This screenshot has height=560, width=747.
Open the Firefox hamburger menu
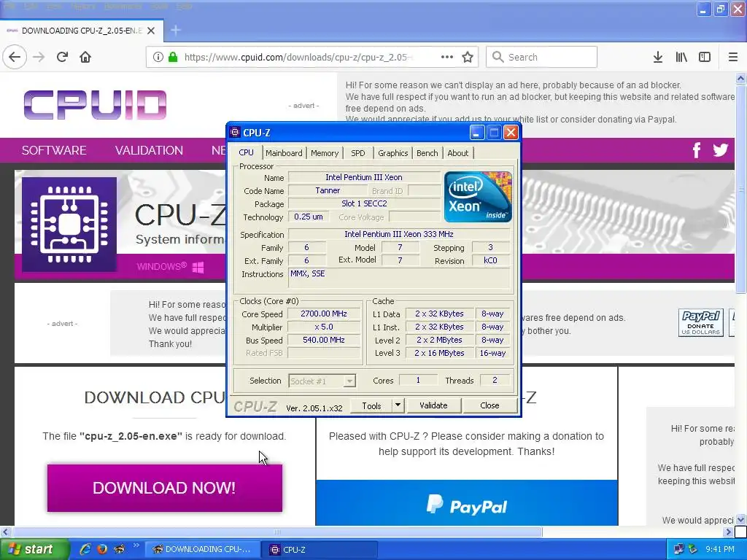733,57
